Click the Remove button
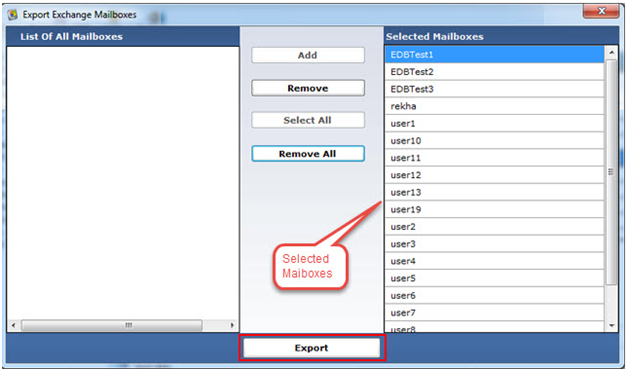Viewport: 628px width, 371px height. pyautogui.click(x=308, y=88)
